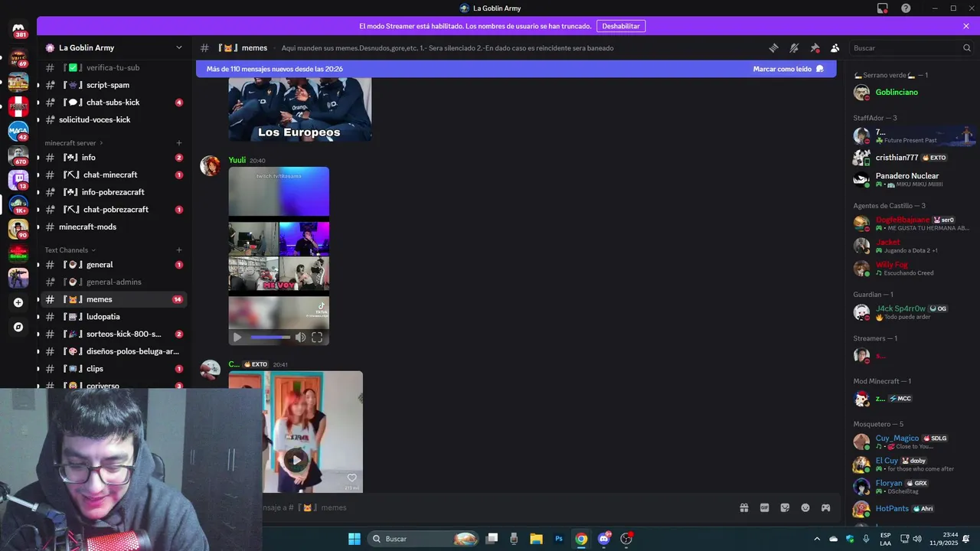The height and width of the screenshot is (551, 980).
Task: Toggle fullscreen on Yuuli's video
Action: [317, 337]
